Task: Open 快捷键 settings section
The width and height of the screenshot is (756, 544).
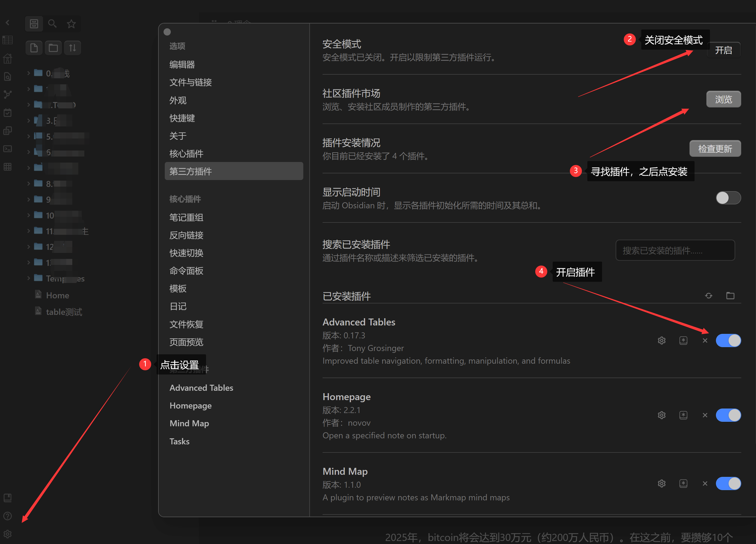Action: click(x=182, y=118)
